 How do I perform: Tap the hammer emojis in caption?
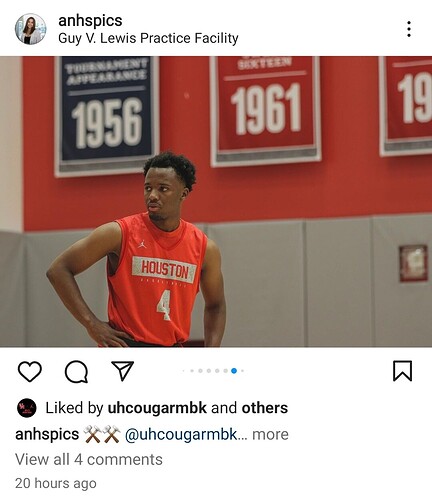click(x=102, y=434)
